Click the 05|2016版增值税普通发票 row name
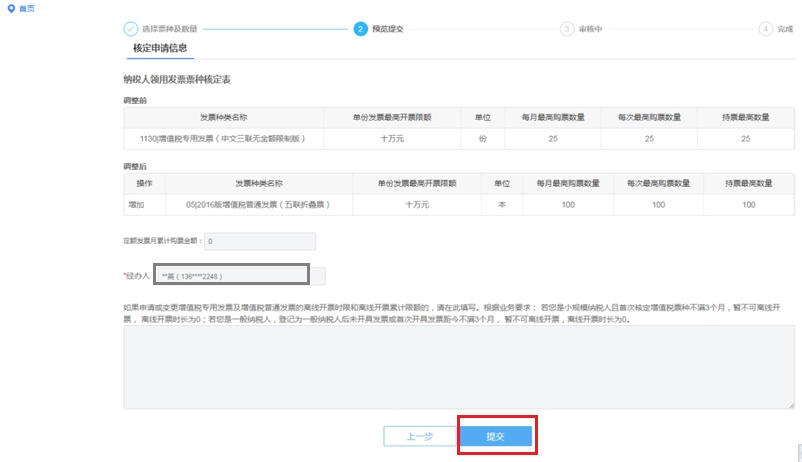The height and width of the screenshot is (462, 802). (258, 205)
